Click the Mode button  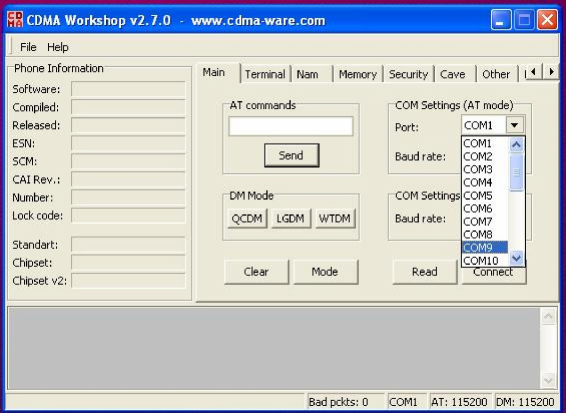click(x=325, y=272)
